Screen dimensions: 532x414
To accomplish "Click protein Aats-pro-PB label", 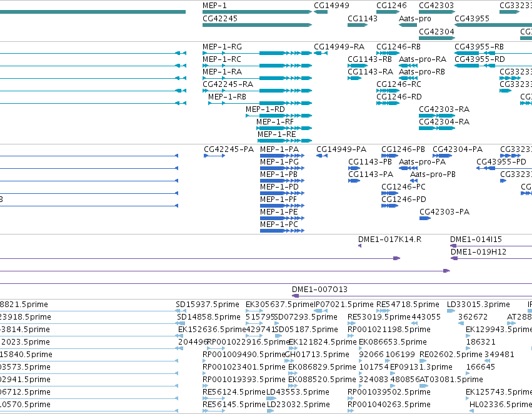I will click(x=433, y=174).
